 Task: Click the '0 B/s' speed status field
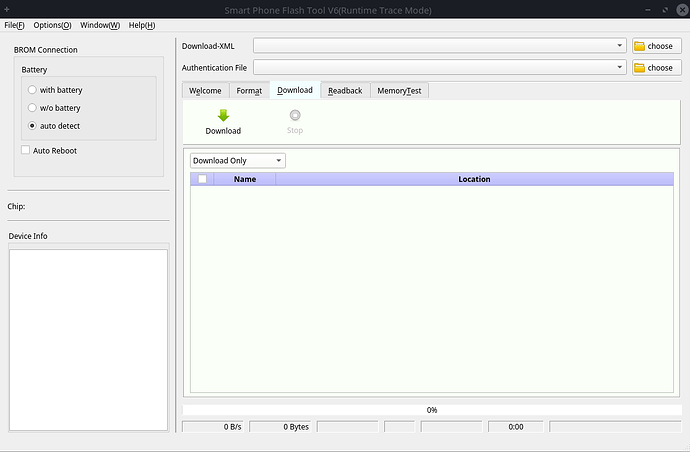tap(214, 426)
